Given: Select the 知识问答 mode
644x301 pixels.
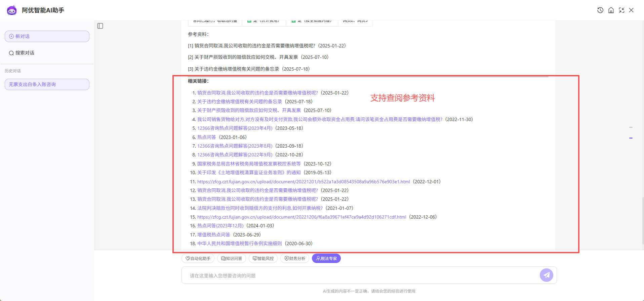Looking at the screenshot, I should coord(232,258).
